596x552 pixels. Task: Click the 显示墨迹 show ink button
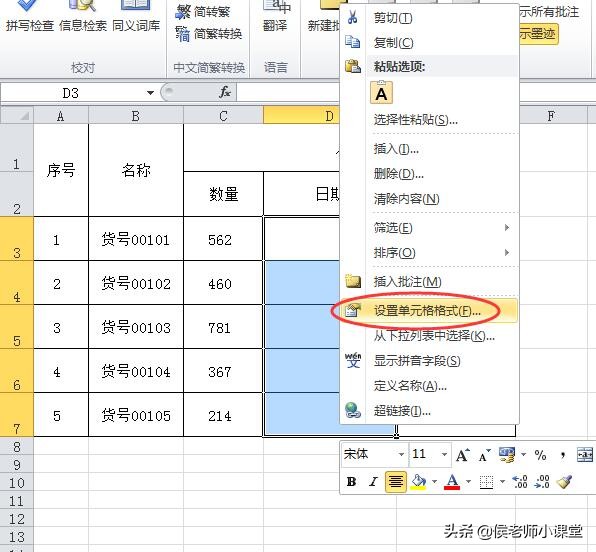click(x=539, y=34)
